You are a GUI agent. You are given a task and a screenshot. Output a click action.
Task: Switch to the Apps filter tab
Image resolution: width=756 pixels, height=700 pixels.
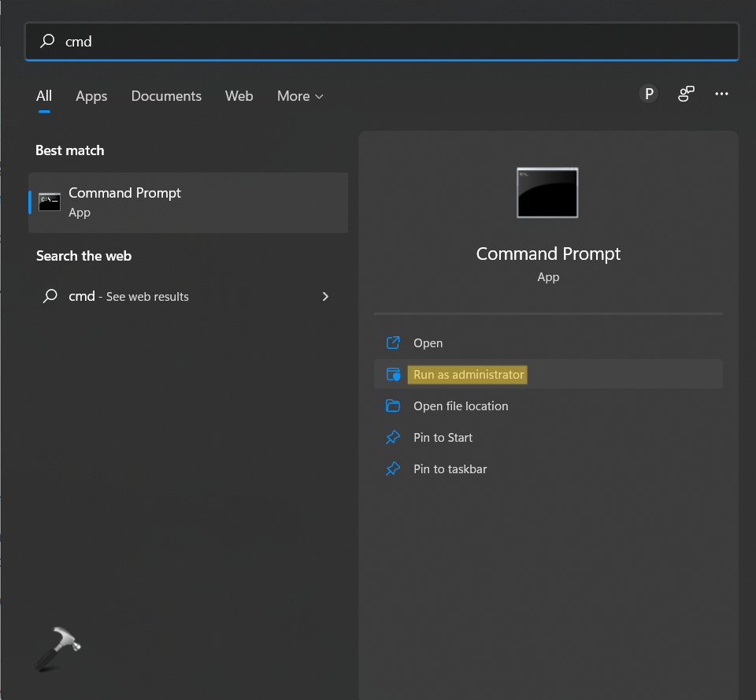[x=91, y=96]
